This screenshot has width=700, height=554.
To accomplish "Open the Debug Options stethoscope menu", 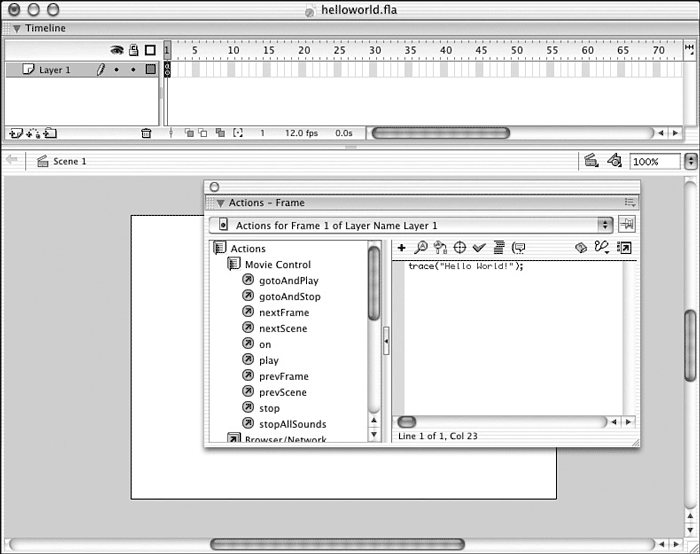I will (601, 247).
